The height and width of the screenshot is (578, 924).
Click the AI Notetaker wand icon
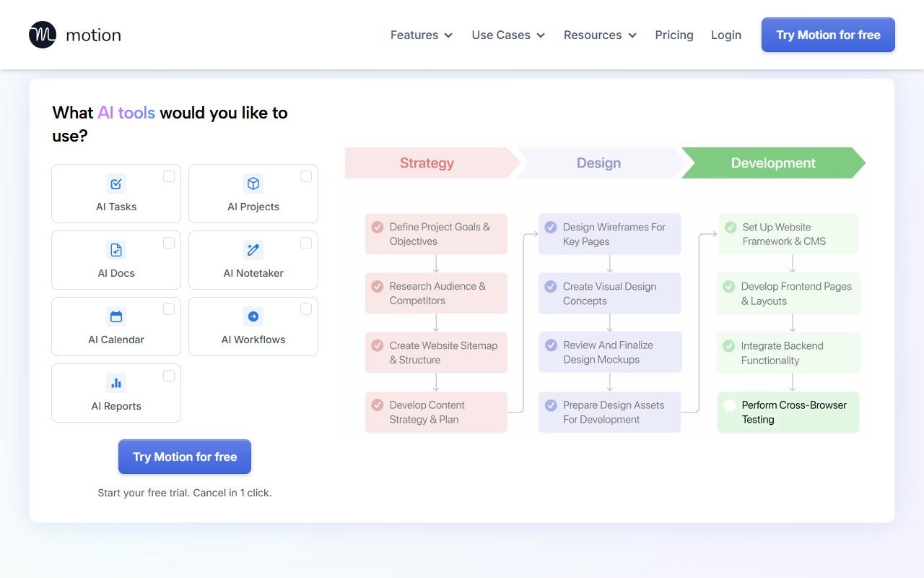pyautogui.click(x=253, y=250)
